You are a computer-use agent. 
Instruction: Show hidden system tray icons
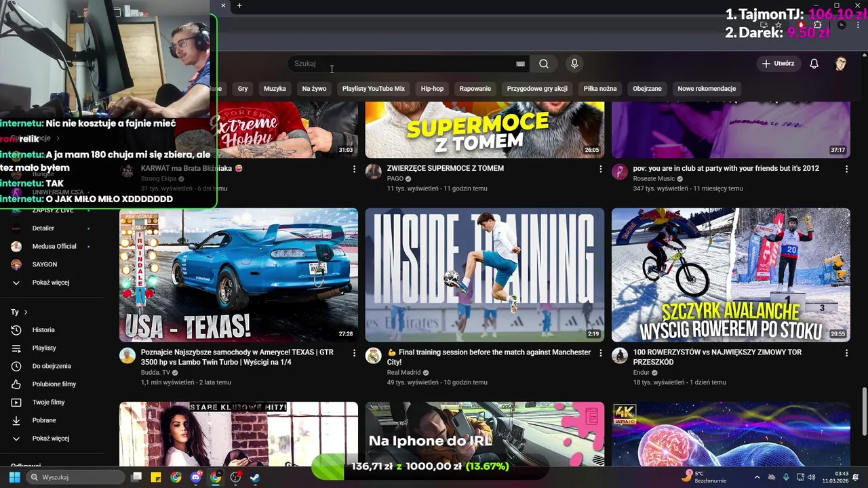click(757, 477)
